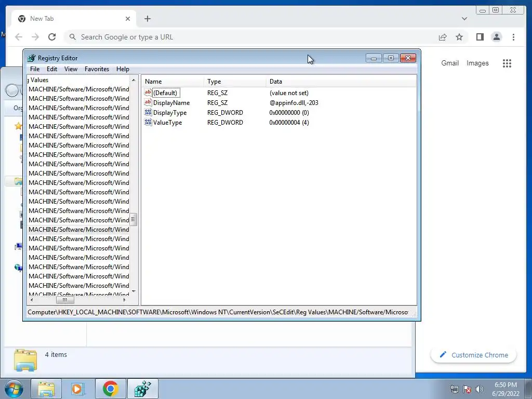Select the Reg Values key in tree
The width and height of the screenshot is (532, 399).
pos(38,80)
